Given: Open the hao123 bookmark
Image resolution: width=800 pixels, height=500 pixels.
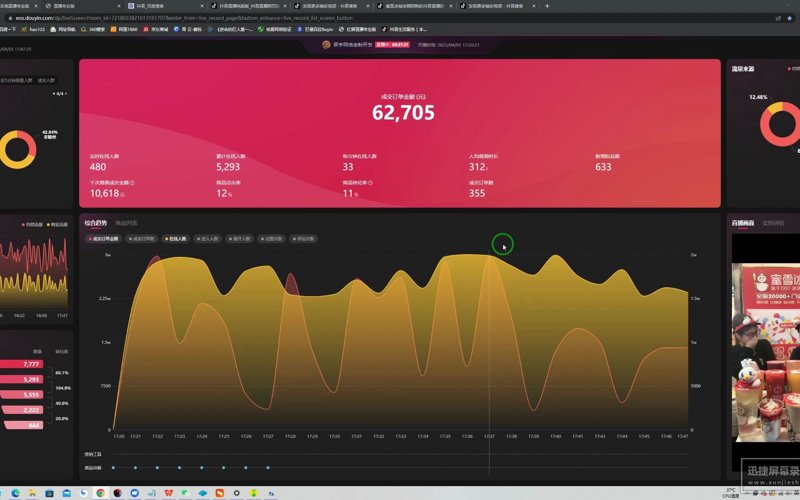Looking at the screenshot, I should click(x=33, y=29).
